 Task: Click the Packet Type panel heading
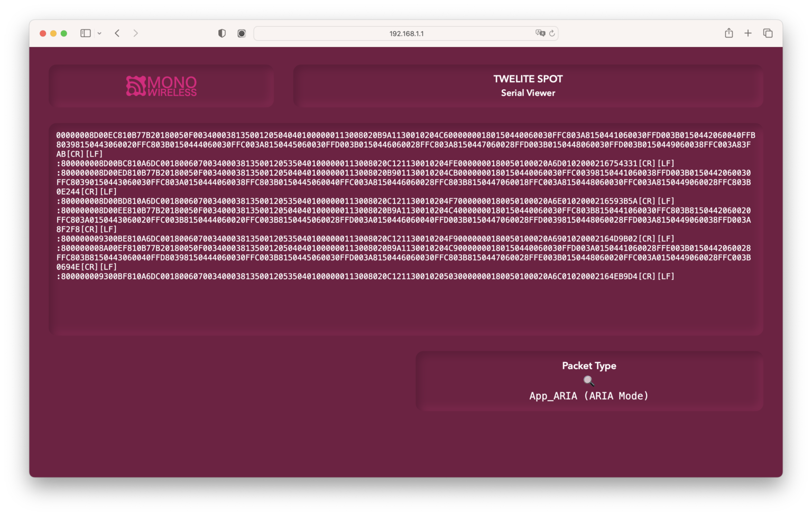pyautogui.click(x=589, y=365)
